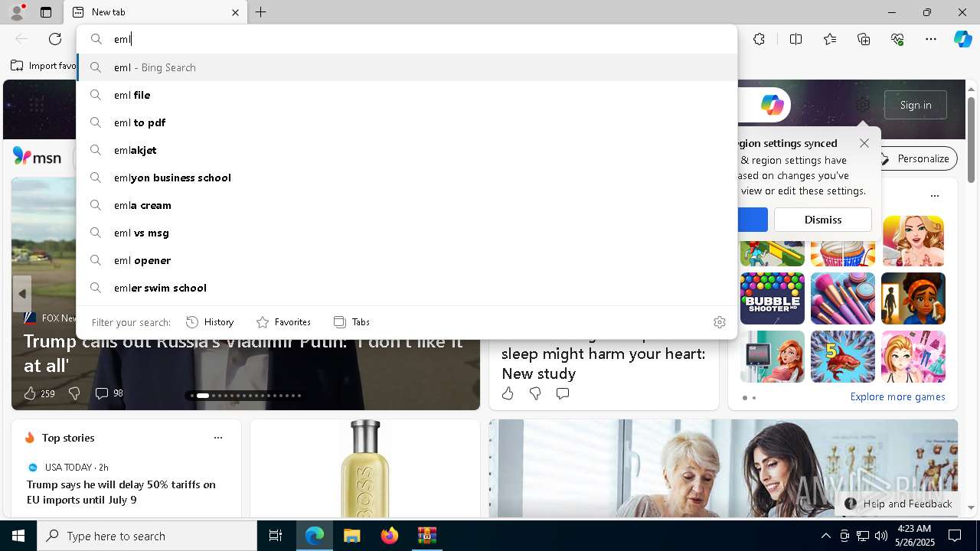The height and width of the screenshot is (551, 980).
Task: Open the Favorites star toolbar icon
Action: (830, 39)
